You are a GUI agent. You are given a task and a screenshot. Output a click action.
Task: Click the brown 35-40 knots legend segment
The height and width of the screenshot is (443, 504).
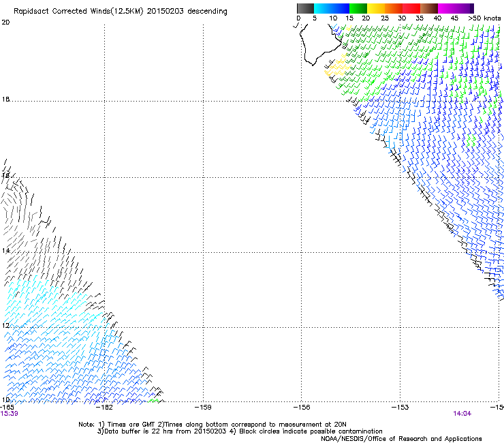pyautogui.click(x=429, y=8)
